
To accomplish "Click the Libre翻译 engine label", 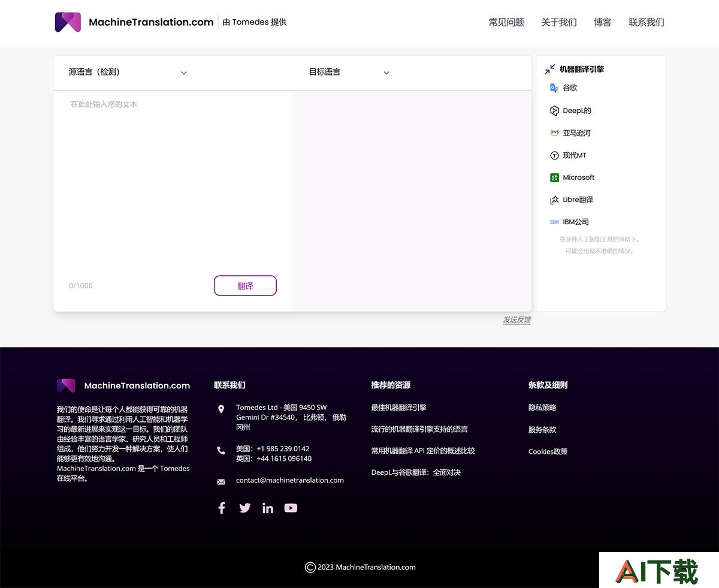I will 578,200.
